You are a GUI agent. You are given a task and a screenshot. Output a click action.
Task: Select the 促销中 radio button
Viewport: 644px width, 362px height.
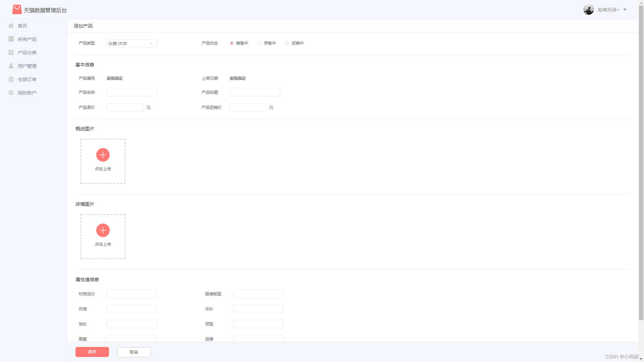coord(287,43)
